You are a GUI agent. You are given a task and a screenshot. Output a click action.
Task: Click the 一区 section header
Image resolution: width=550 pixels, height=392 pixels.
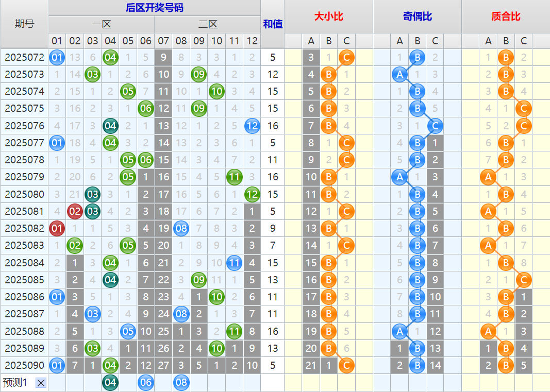(102, 25)
